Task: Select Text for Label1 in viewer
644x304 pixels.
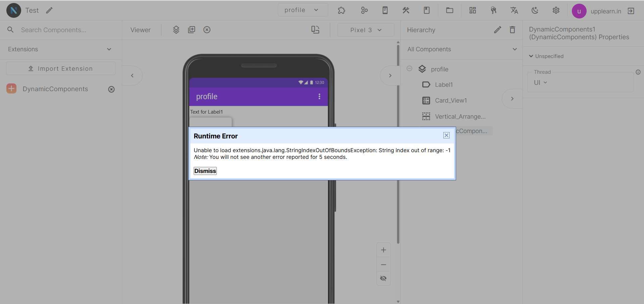Action: click(206, 112)
